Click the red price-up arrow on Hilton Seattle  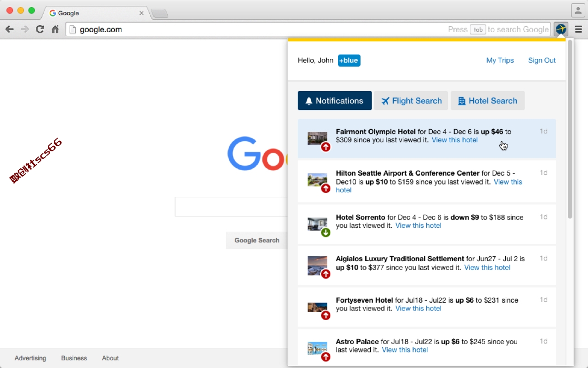tap(326, 189)
